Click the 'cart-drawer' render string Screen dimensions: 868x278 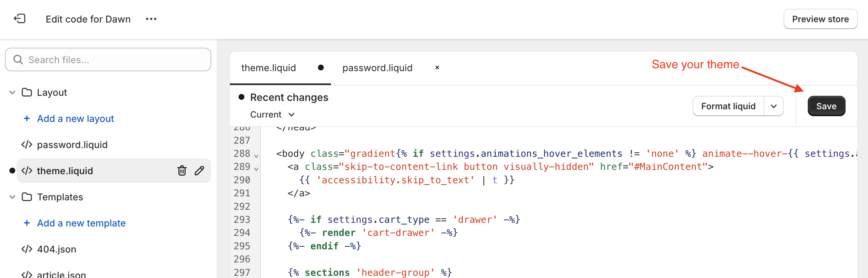pyautogui.click(x=398, y=233)
